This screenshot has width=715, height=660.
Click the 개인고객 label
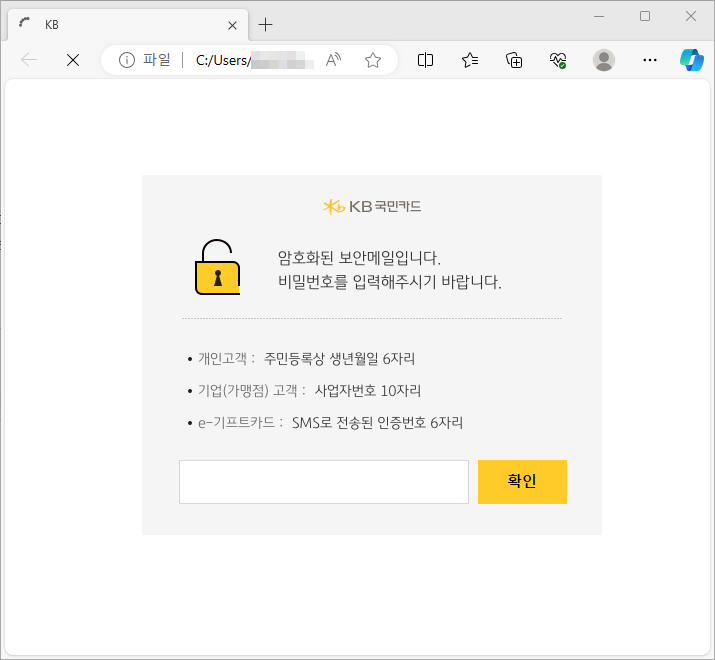(222, 359)
